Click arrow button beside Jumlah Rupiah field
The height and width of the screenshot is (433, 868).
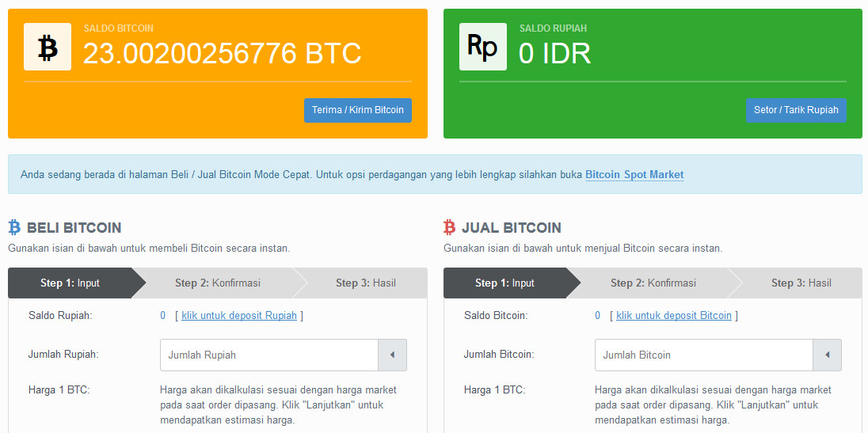click(x=393, y=355)
